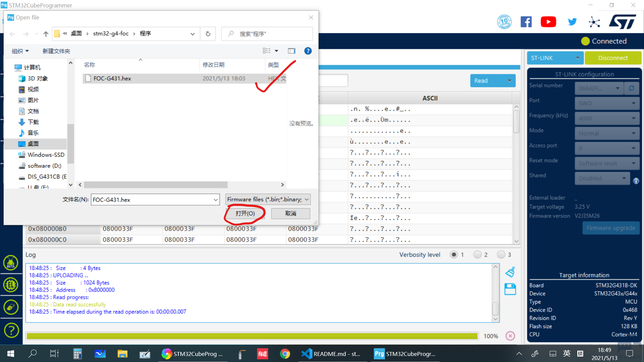Open taskbar search
The width and height of the screenshot is (644, 362).
pos(33,354)
